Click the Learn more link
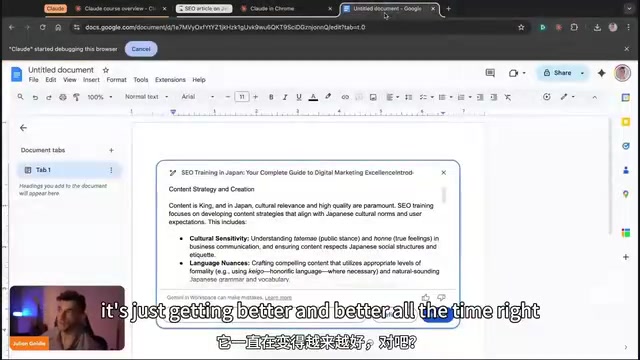The height and width of the screenshot is (360, 640). pyautogui.click(x=278, y=298)
